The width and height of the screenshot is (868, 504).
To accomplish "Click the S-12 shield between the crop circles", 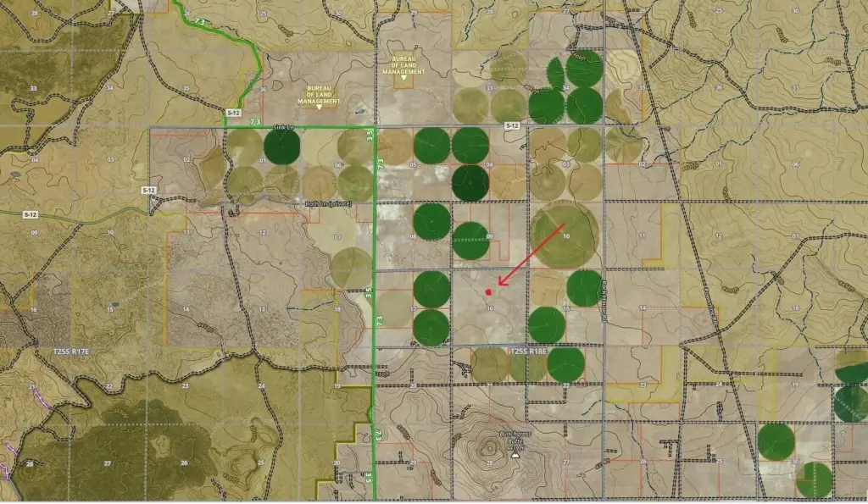I will tap(510, 125).
